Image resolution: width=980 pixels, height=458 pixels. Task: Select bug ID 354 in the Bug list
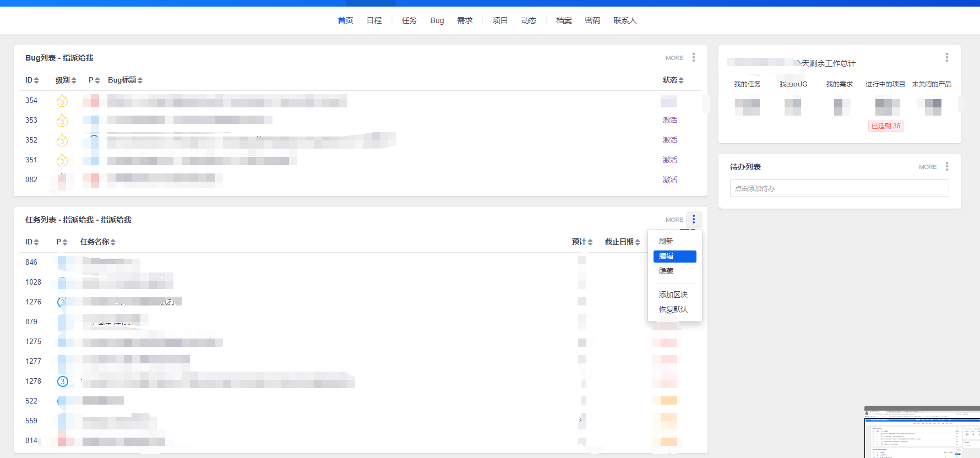pyautogui.click(x=31, y=100)
